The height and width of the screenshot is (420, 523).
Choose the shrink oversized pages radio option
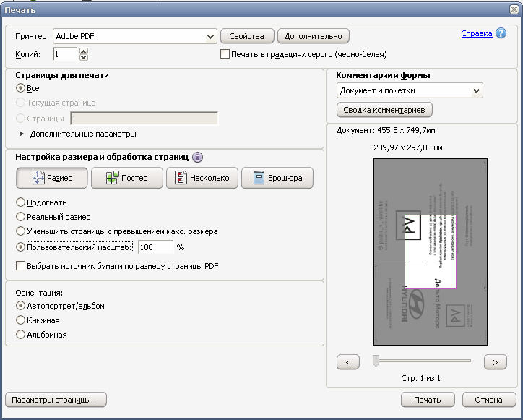20,231
